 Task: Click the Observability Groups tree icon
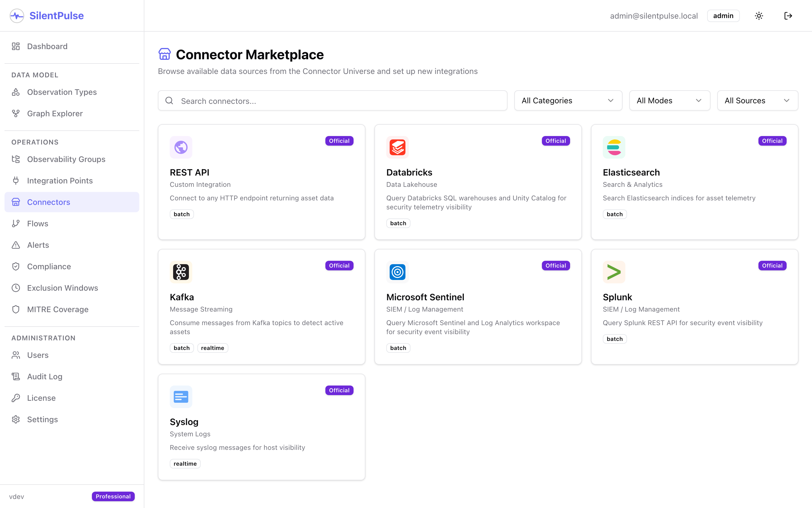pyautogui.click(x=16, y=159)
